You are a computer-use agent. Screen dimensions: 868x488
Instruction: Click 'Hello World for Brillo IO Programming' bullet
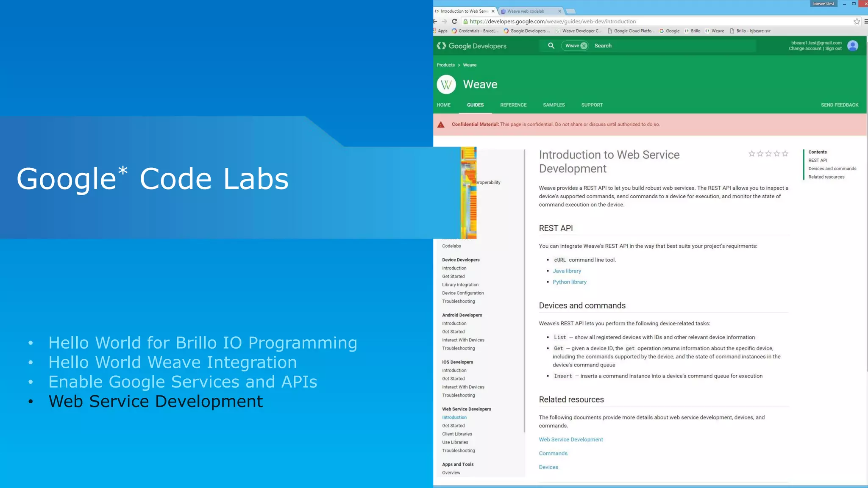(x=203, y=343)
